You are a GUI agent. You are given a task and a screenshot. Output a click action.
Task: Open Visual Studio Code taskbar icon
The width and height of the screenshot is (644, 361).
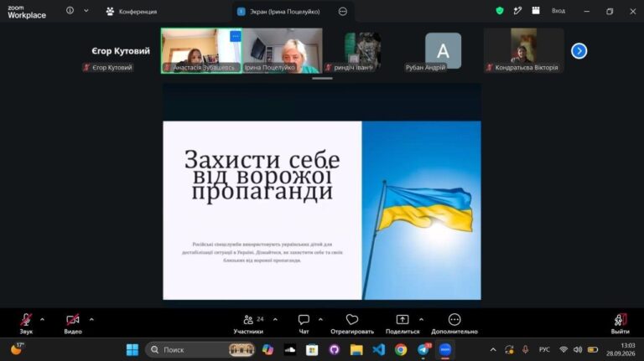(x=379, y=350)
